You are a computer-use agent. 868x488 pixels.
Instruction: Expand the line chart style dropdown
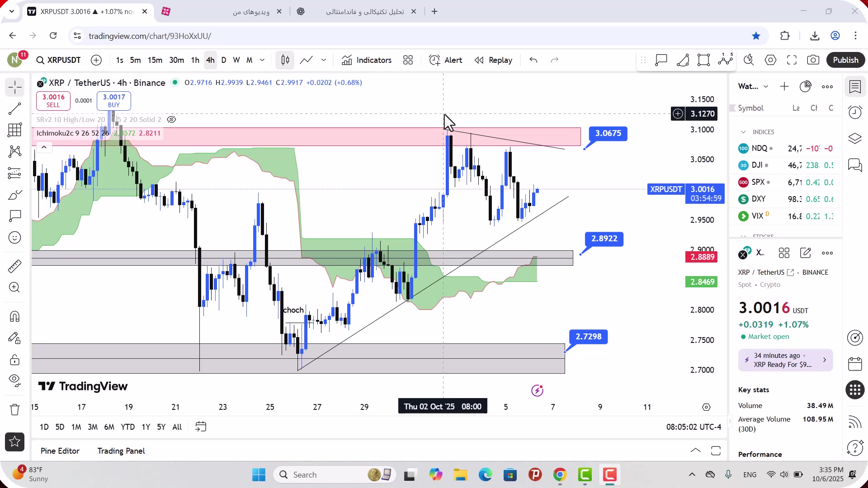[324, 60]
